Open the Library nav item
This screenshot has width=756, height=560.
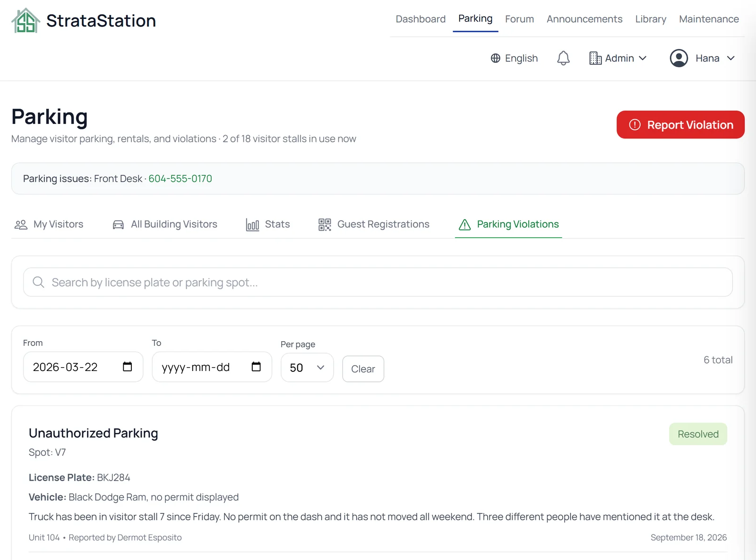coord(651,19)
